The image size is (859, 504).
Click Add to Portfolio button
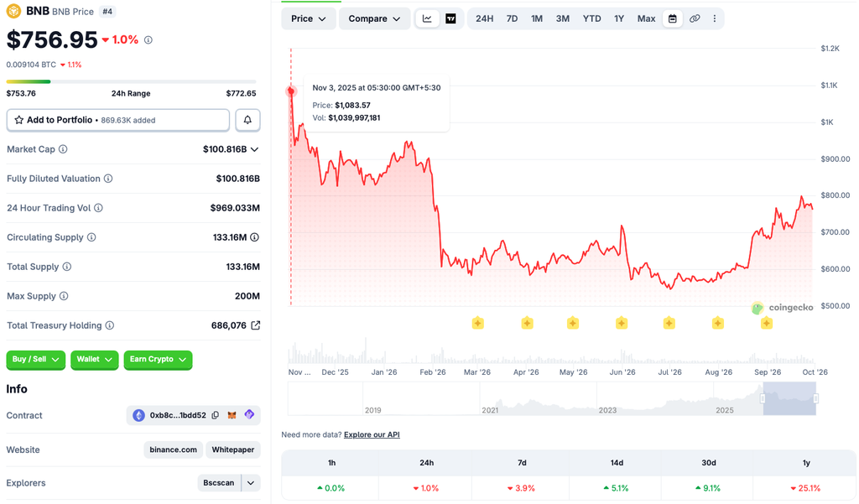pyautogui.click(x=117, y=120)
